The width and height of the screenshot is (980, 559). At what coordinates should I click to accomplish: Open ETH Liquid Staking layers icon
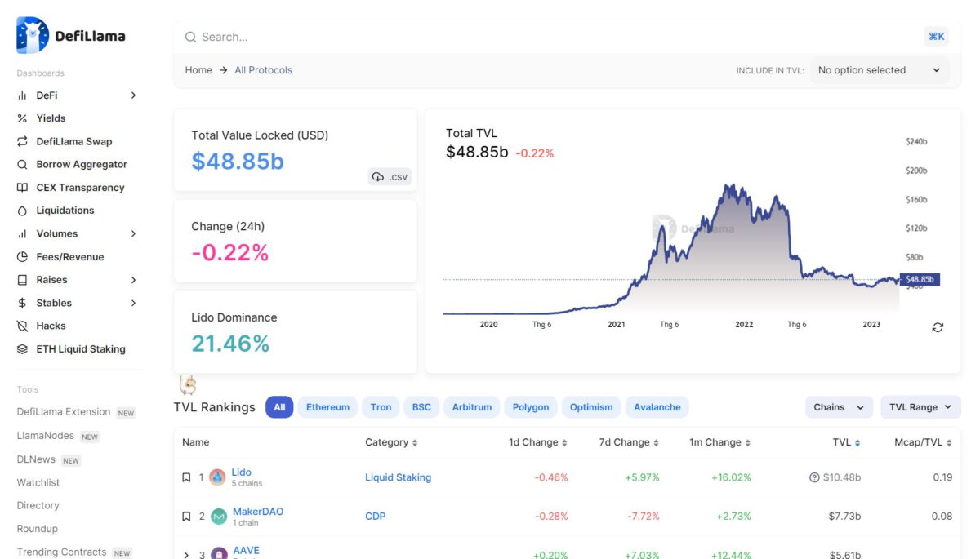coord(22,349)
